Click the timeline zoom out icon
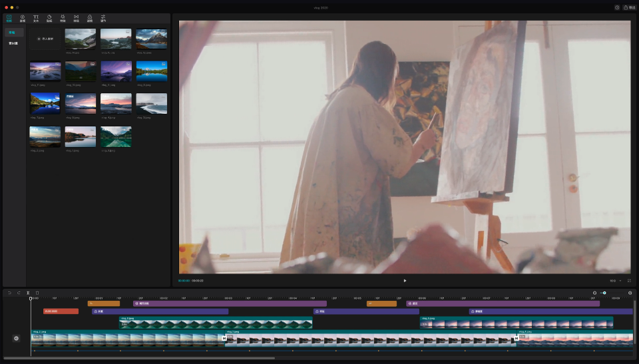 tap(594, 293)
